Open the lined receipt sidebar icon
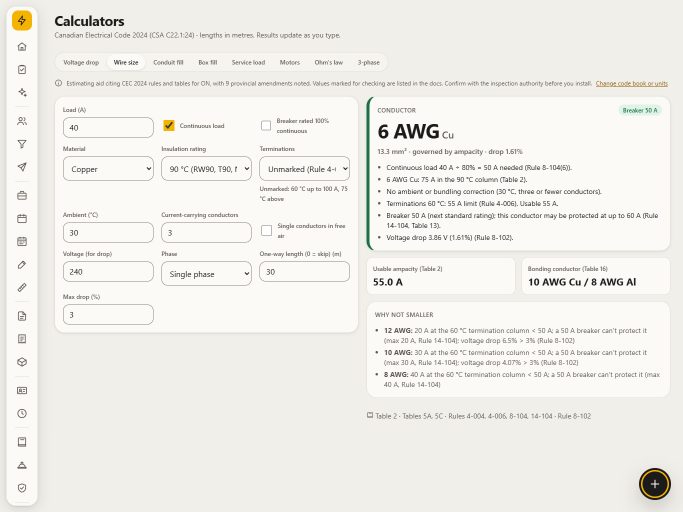 pyautogui.click(x=22, y=339)
